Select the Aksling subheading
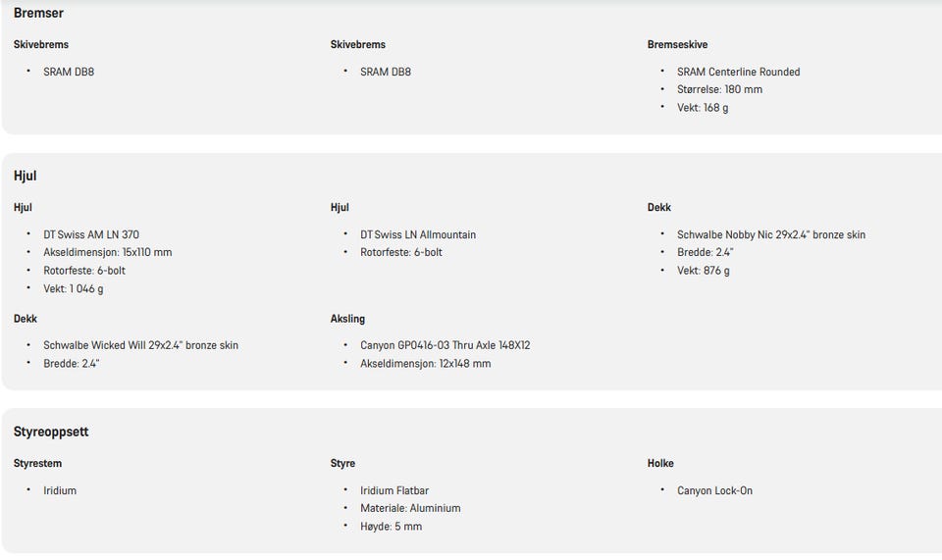The image size is (942, 560). click(347, 319)
